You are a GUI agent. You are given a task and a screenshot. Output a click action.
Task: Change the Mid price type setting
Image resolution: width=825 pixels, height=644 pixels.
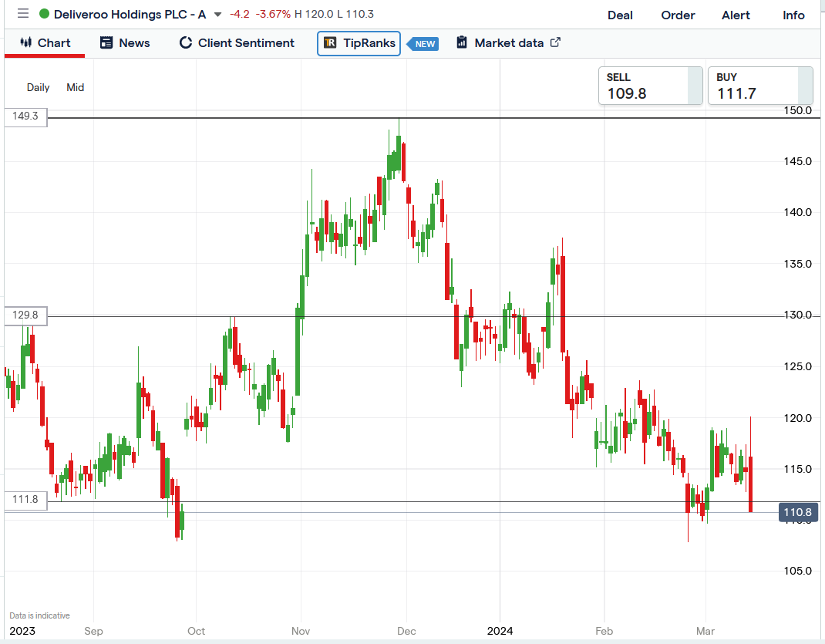point(76,87)
